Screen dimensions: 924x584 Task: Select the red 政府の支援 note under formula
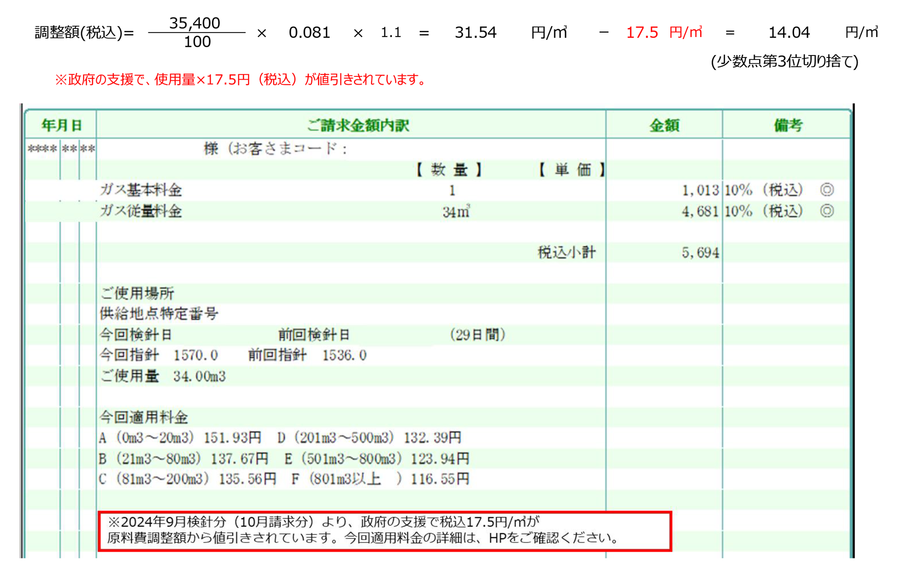[x=241, y=80]
